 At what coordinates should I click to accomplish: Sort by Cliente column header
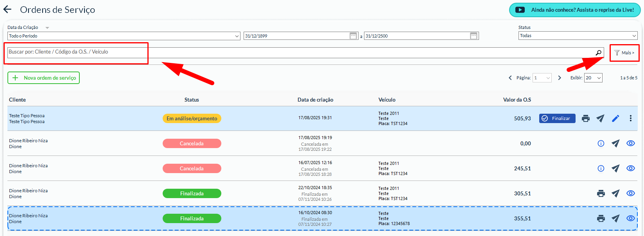point(18,100)
